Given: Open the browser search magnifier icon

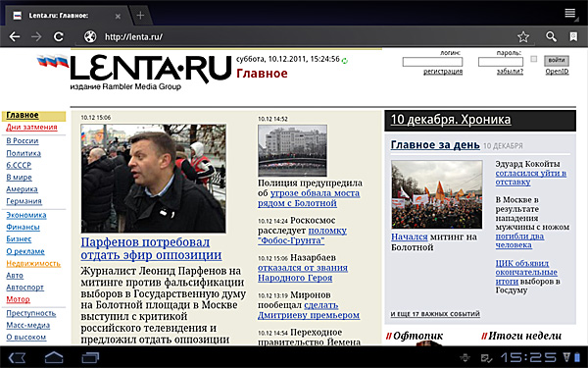Looking at the screenshot, I should [x=551, y=36].
